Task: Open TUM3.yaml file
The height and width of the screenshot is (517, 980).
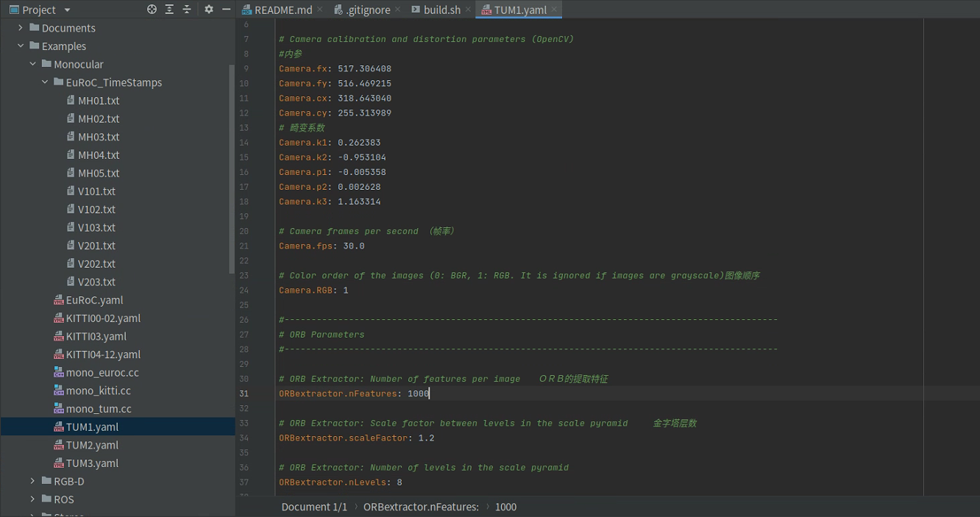Action: 92,463
